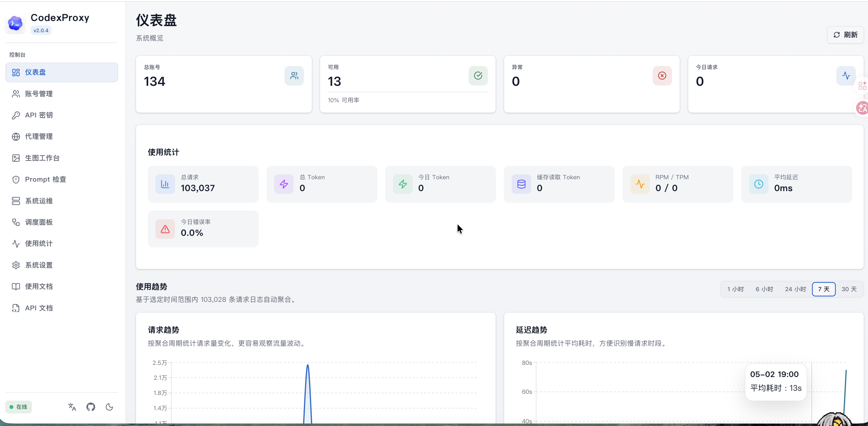Select the 1 小时 time range

pos(735,289)
